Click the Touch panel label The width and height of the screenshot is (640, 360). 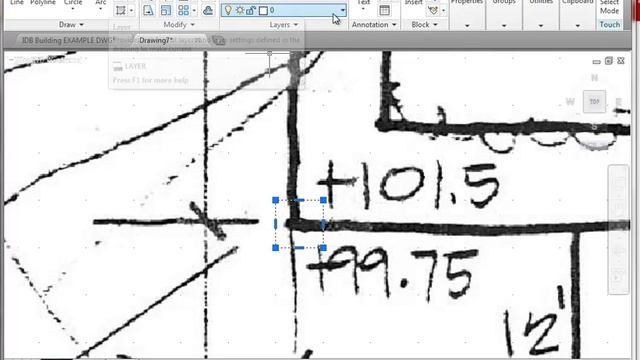pos(609,24)
